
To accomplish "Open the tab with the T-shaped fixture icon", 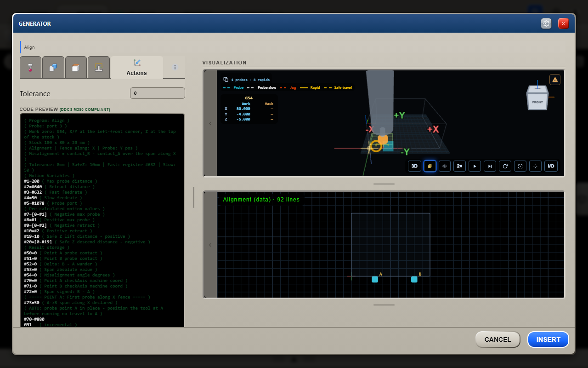I will click(x=99, y=67).
